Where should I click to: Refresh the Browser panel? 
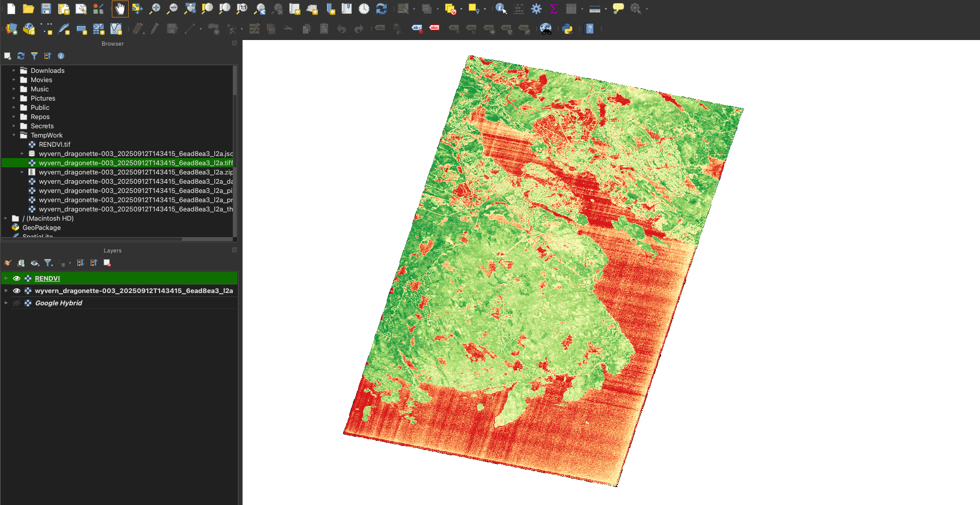pyautogui.click(x=21, y=56)
